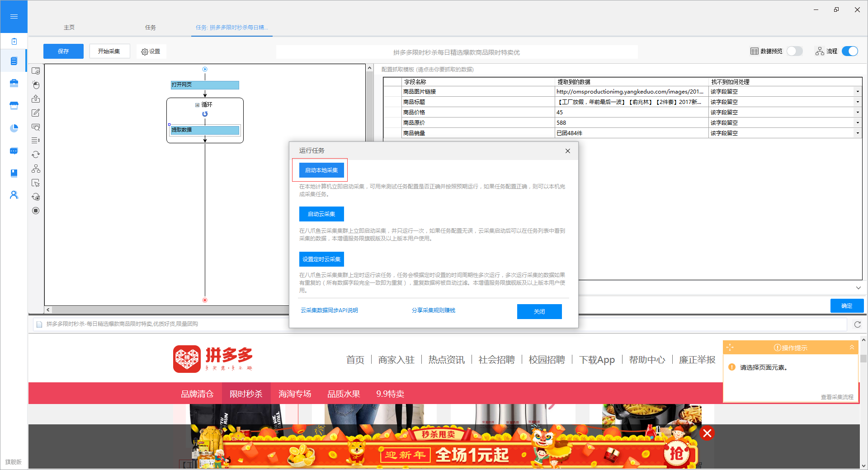Click the 开始采集 button
The width and height of the screenshot is (868, 470).
(109, 52)
